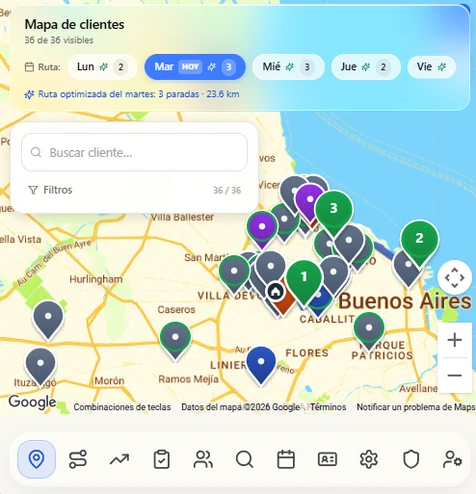
Task: Open the route waypoints icon in bottom bar
Action: pyautogui.click(x=78, y=459)
